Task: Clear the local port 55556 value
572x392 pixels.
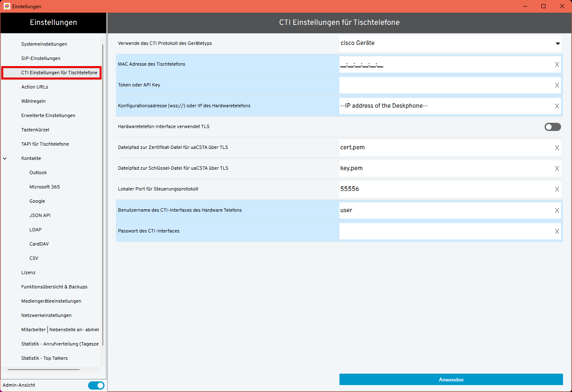Action: tap(557, 189)
